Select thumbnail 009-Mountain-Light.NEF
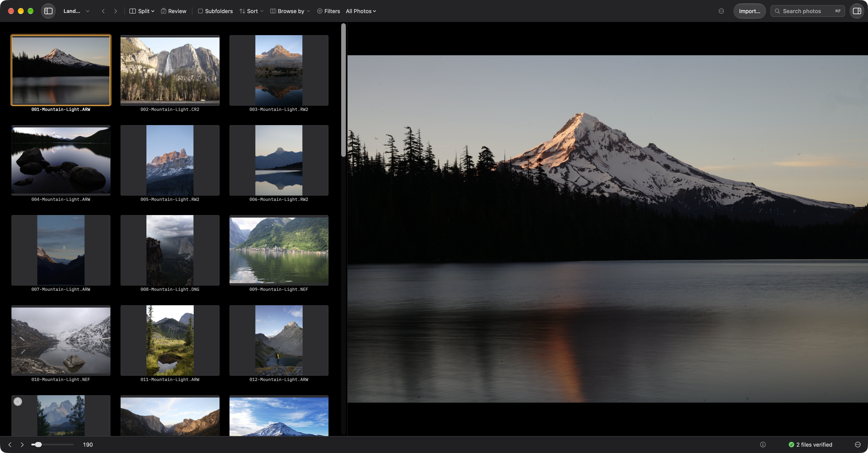This screenshot has width=868, height=453. [279, 250]
